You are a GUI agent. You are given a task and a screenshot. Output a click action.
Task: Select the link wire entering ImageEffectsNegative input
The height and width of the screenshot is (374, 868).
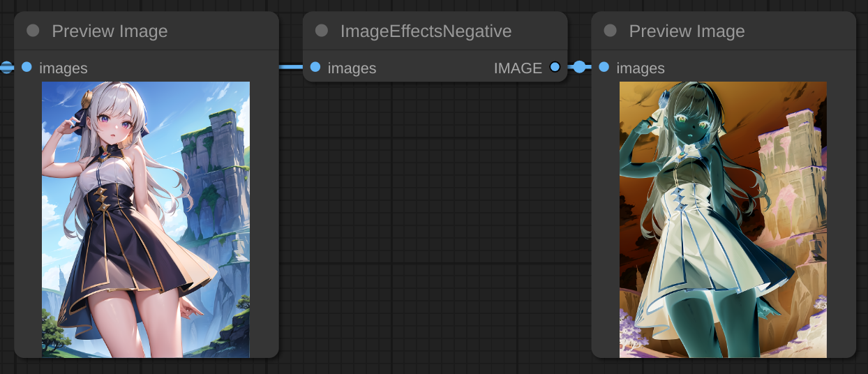click(291, 67)
